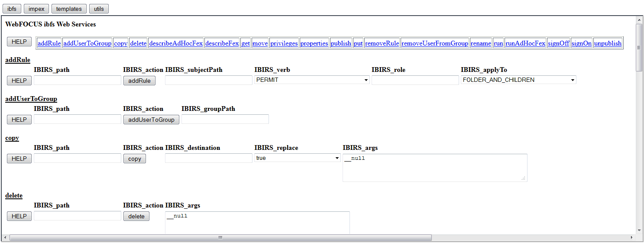Image resolution: width=644 pixels, height=243 pixels.
Task: Open the templates tab
Action: coord(69,9)
